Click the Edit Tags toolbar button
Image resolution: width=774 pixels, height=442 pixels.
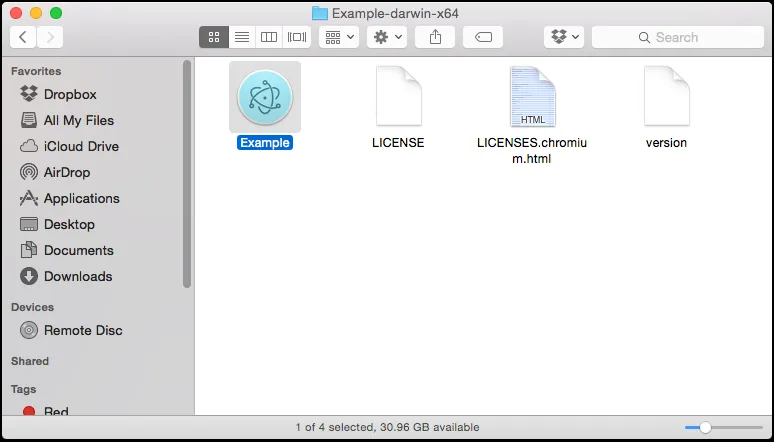483,37
